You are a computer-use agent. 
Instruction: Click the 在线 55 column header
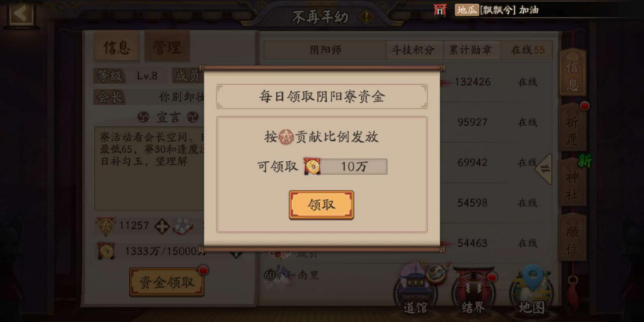(x=528, y=50)
